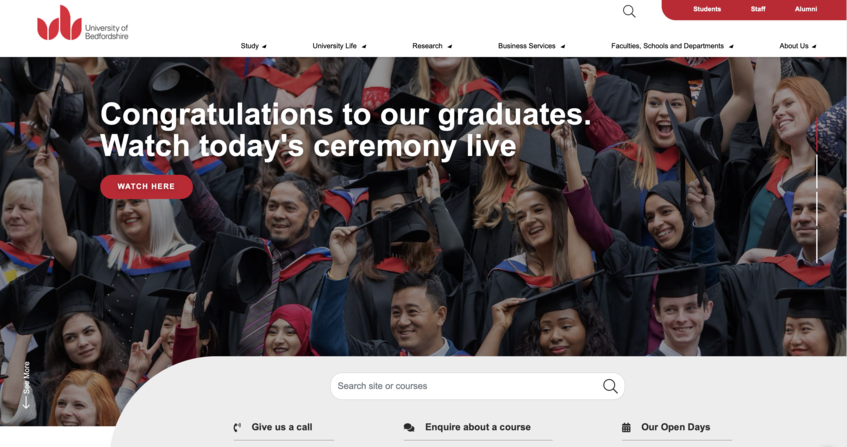
Task: Go to the Staff portal link
Action: click(x=758, y=9)
